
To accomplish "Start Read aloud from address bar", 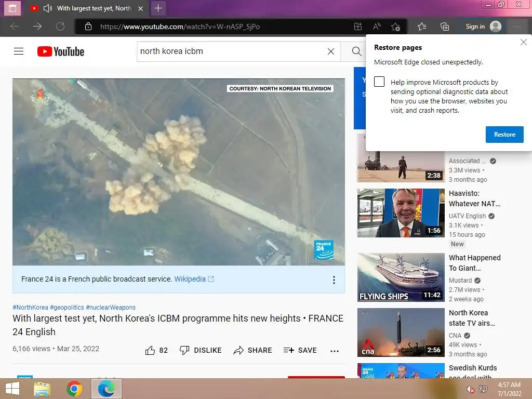I will tap(377, 26).
